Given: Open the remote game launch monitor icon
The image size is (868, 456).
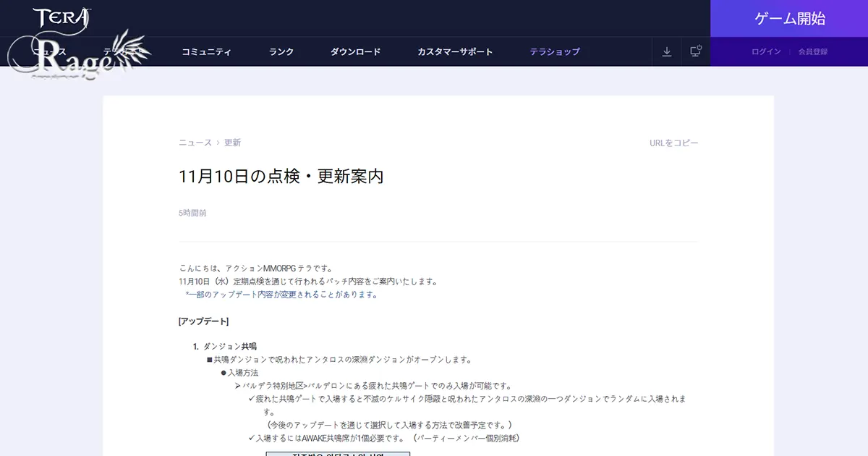Looking at the screenshot, I should (x=695, y=51).
